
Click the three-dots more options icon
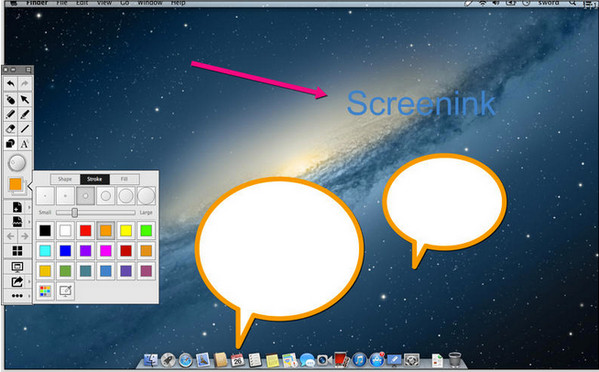pyautogui.click(x=17, y=296)
